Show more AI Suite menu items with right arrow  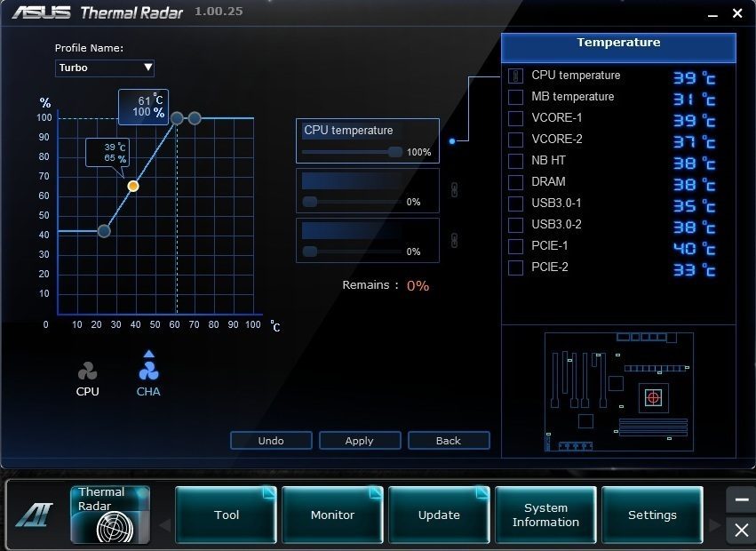coord(715,525)
